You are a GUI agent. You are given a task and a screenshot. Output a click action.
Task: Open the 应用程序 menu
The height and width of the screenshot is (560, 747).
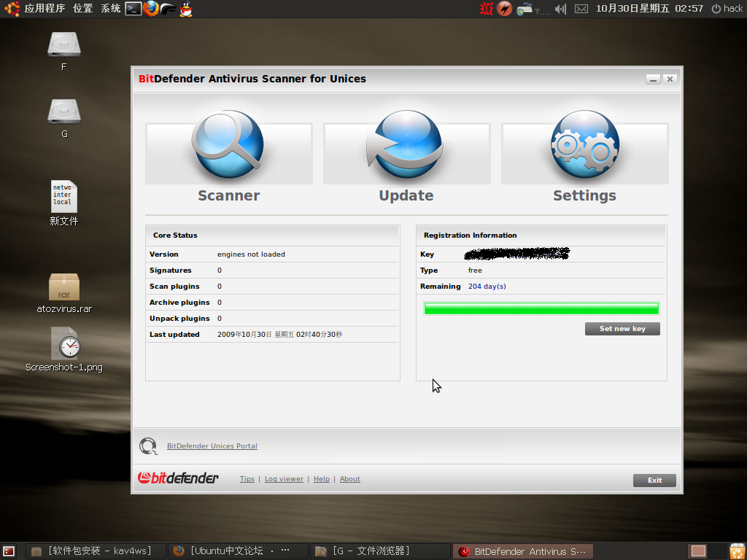click(44, 9)
